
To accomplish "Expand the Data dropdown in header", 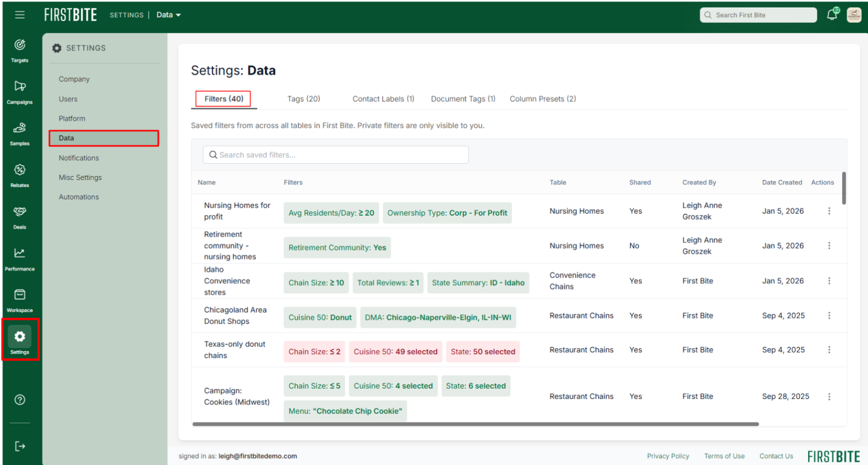I will click(169, 15).
